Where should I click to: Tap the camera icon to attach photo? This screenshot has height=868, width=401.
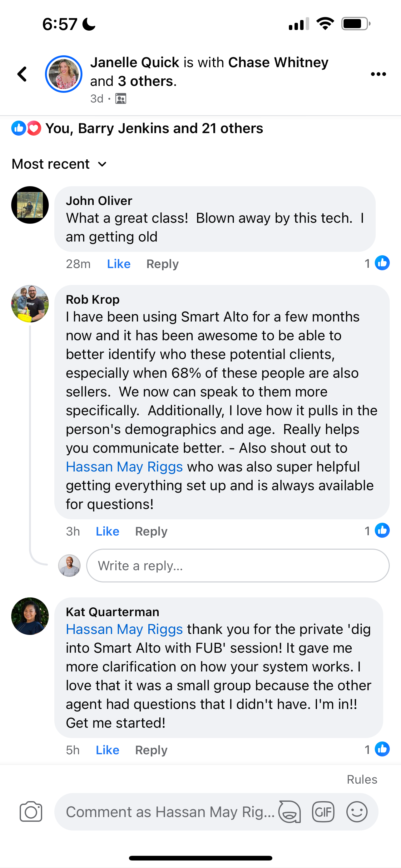31,812
